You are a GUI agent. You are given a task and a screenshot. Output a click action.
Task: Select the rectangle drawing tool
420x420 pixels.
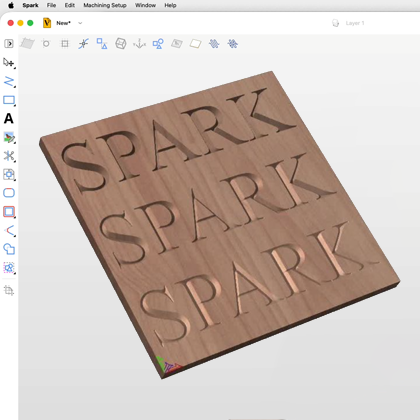pyautogui.click(x=9, y=100)
